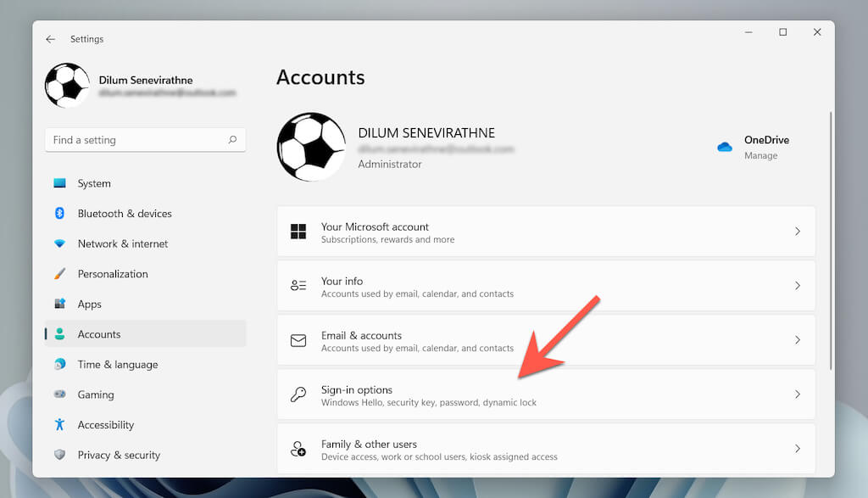Click the search magnifier icon
Screen dimensions: 868x498
[232, 140]
